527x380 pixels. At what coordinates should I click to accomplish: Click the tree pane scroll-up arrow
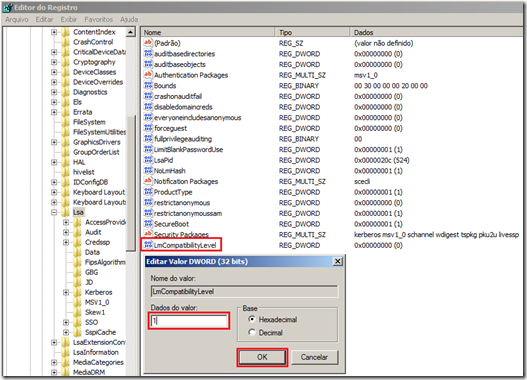pos(130,32)
